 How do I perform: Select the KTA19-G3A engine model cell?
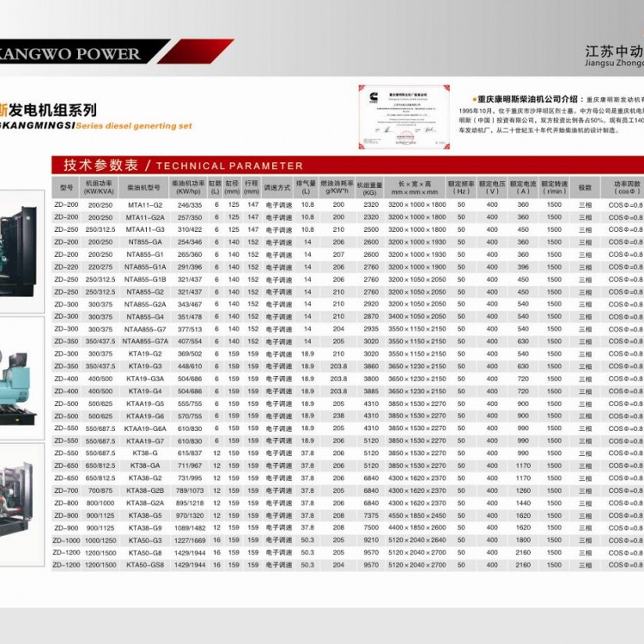coord(145,379)
